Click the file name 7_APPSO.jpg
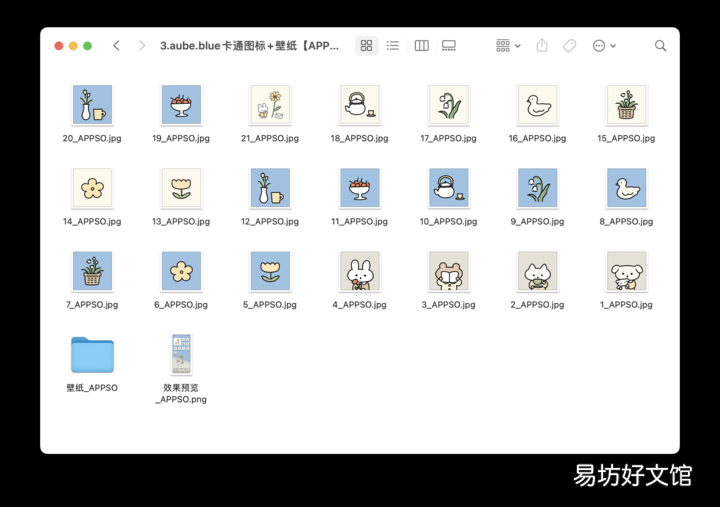This screenshot has height=507, width=720. (x=92, y=304)
